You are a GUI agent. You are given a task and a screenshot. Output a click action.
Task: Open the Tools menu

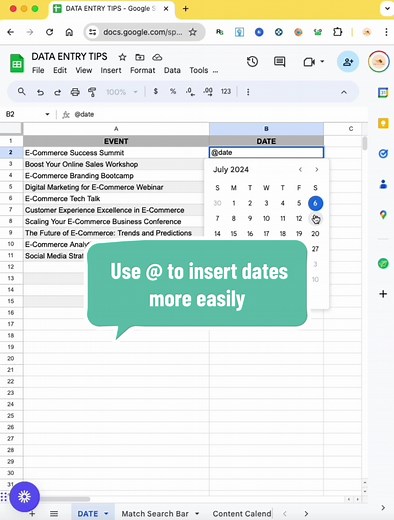click(x=199, y=70)
